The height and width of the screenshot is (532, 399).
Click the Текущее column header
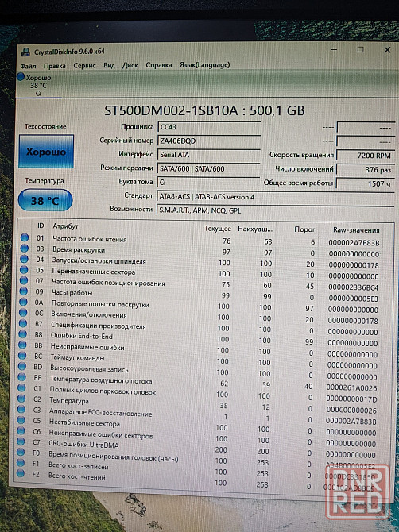[x=217, y=229]
